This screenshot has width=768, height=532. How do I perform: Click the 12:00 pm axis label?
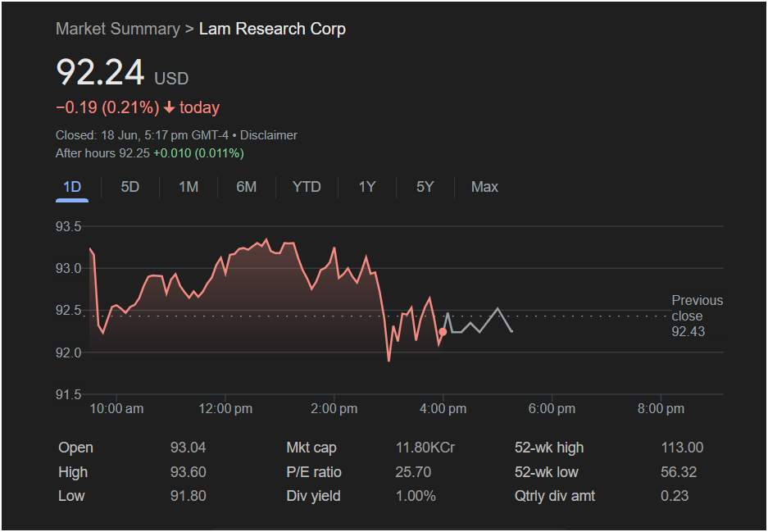point(225,409)
